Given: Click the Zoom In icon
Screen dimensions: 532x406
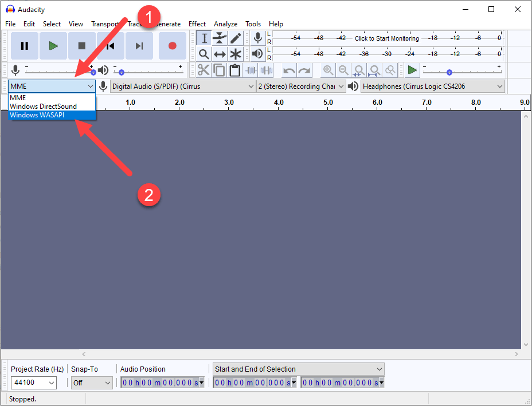Looking at the screenshot, I should click(x=328, y=70).
